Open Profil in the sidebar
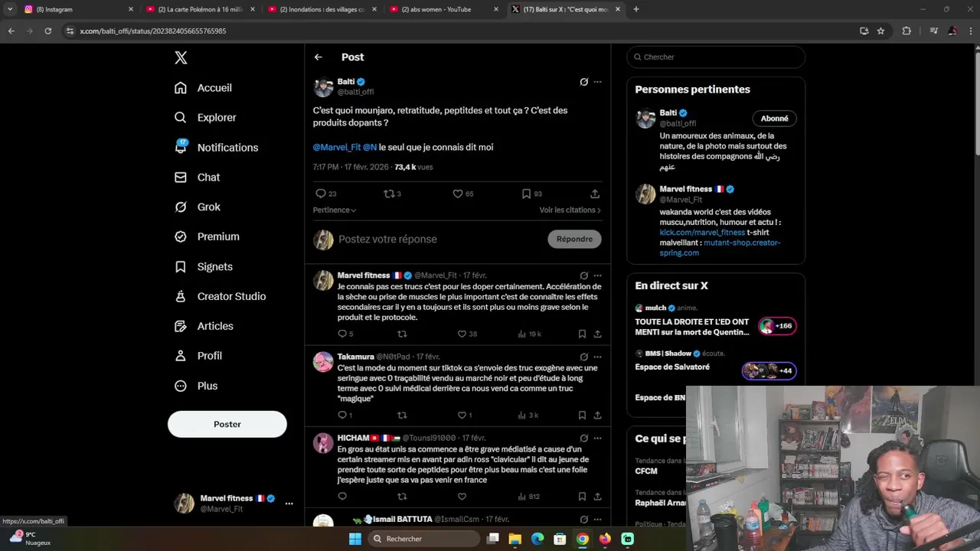This screenshot has width=980, height=551. click(198, 356)
